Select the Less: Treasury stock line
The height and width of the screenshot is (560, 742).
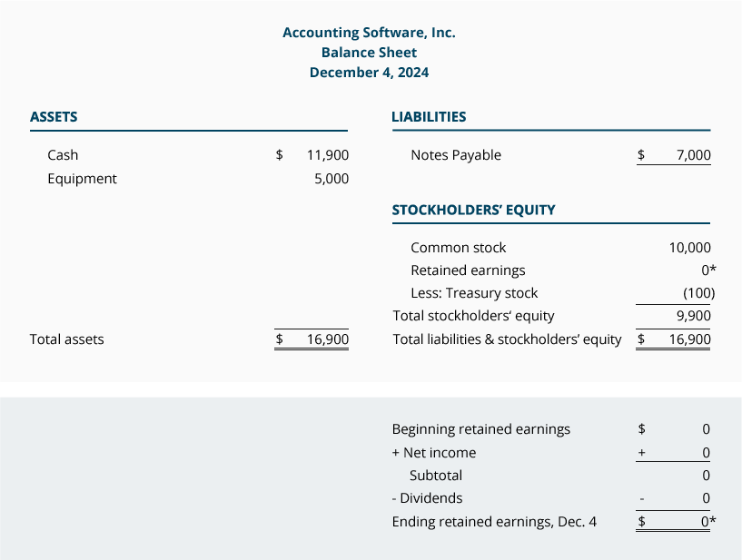pos(474,293)
